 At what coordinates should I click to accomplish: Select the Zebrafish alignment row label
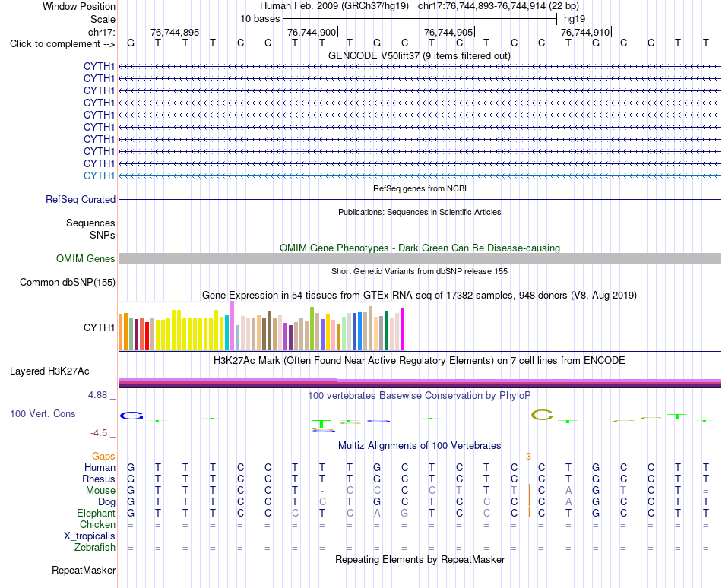pyautogui.click(x=95, y=547)
